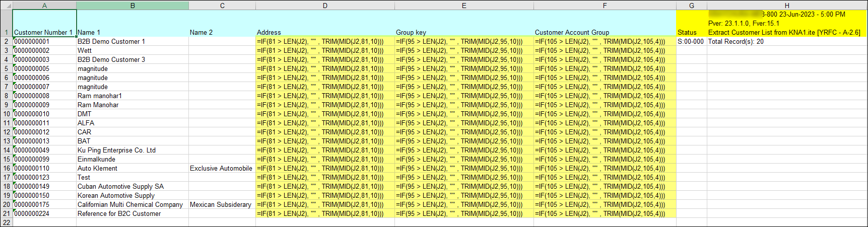Click the Status header cell
The width and height of the screenshot is (868, 227).
[x=692, y=23]
